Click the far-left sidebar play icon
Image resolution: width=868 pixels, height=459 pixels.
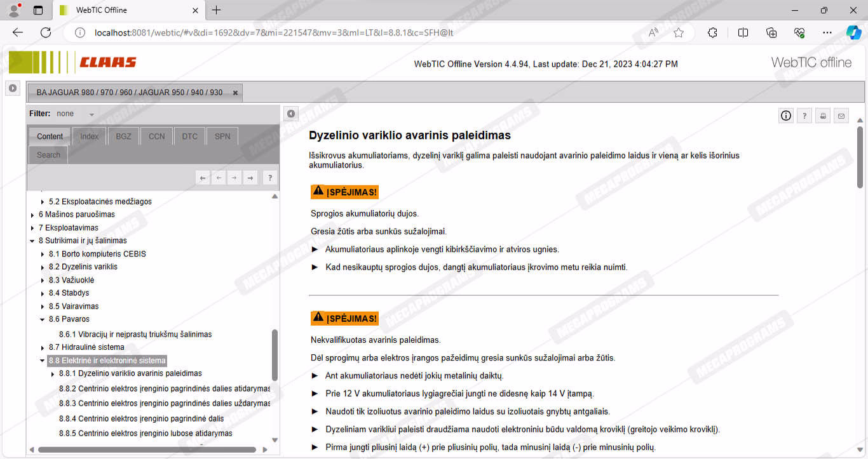tap(12, 88)
